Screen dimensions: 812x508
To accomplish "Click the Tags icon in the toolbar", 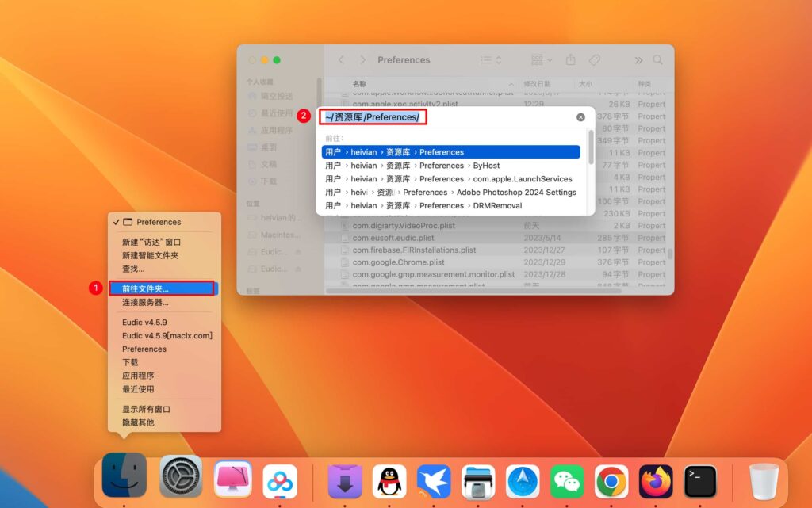I will pos(595,60).
